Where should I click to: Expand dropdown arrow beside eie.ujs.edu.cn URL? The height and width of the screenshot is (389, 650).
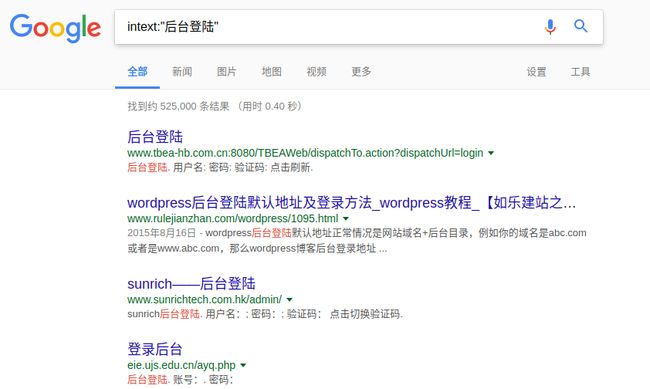[243, 365]
